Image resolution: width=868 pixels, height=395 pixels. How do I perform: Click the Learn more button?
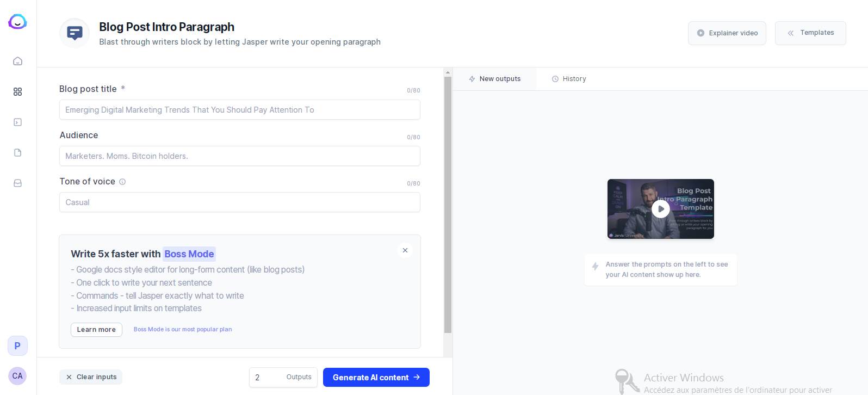click(96, 330)
